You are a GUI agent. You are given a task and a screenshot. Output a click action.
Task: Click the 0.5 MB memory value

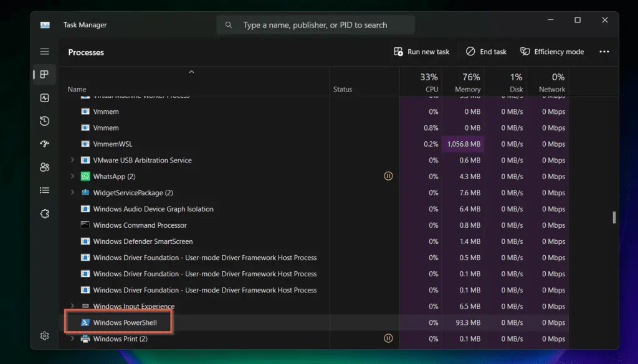click(470, 258)
